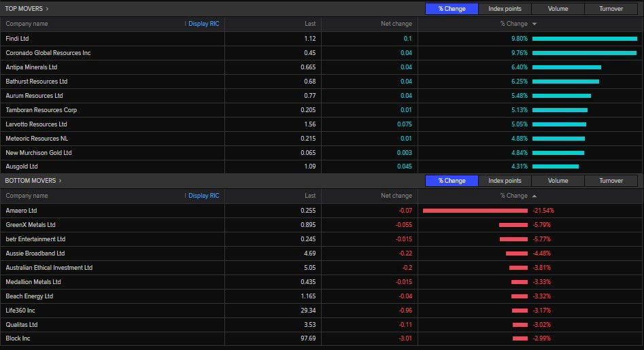The width and height of the screenshot is (644, 350).
Task: Switch Top Movers to Volume tab
Action: tap(558, 9)
